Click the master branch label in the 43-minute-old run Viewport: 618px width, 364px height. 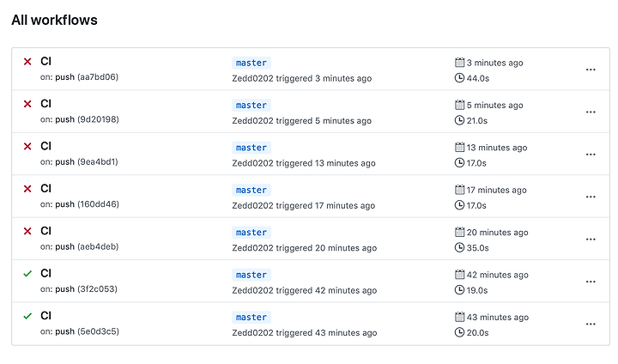251,318
